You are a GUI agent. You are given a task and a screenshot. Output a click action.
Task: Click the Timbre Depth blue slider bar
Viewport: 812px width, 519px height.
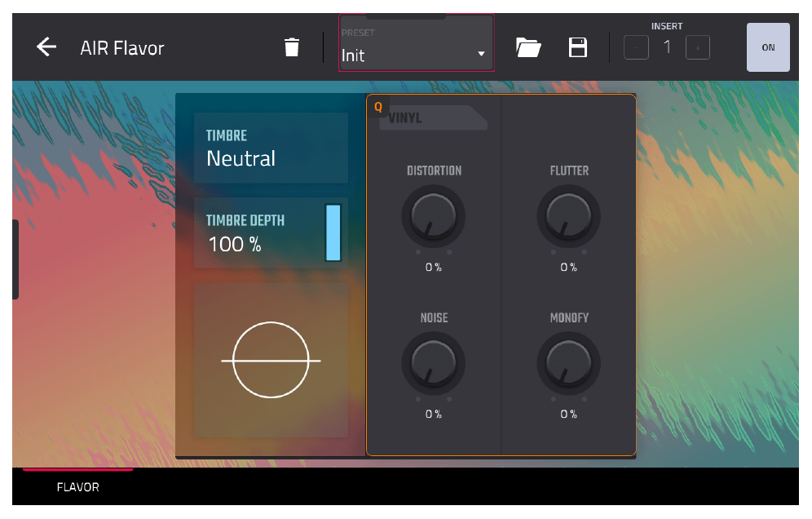[333, 233]
